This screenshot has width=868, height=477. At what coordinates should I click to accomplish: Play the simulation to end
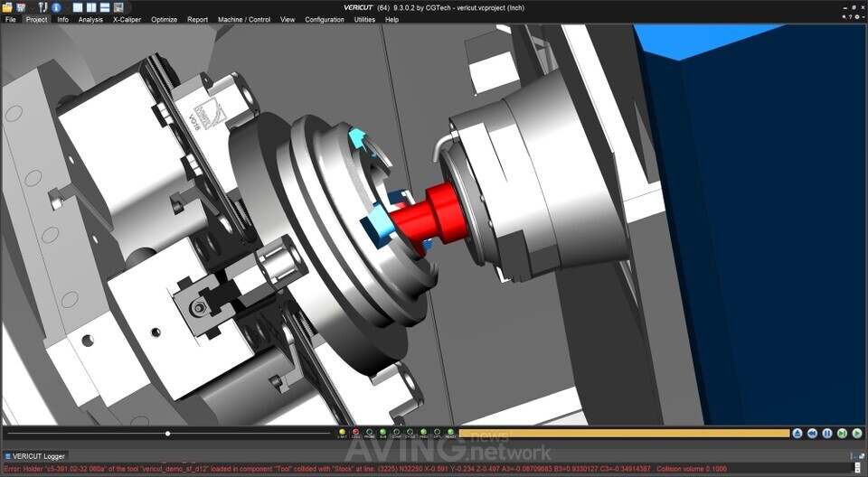pyautogui.click(x=856, y=434)
